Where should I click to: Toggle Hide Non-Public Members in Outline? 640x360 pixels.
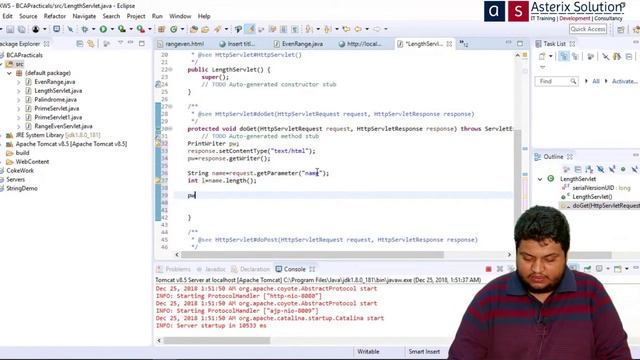[x=623, y=169]
